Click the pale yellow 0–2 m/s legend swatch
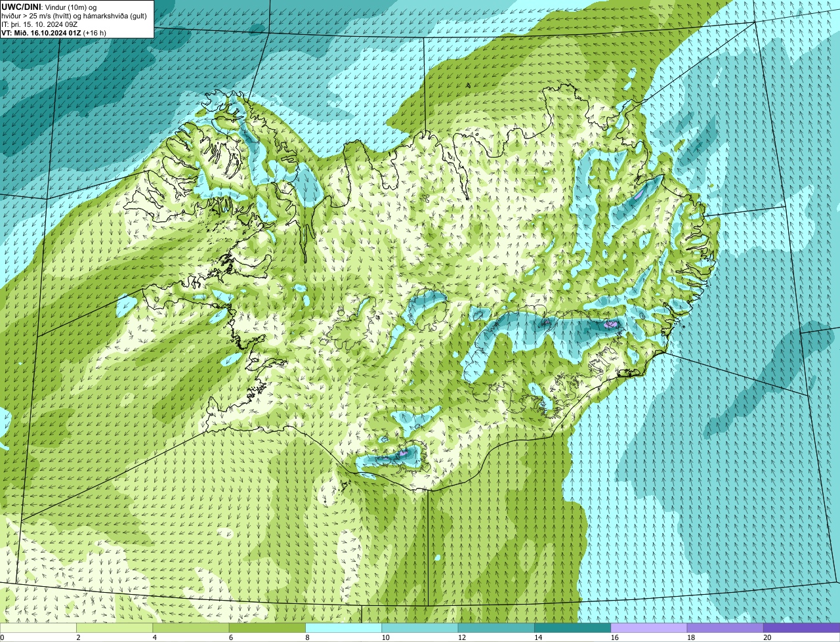The image size is (840, 642). [38, 628]
